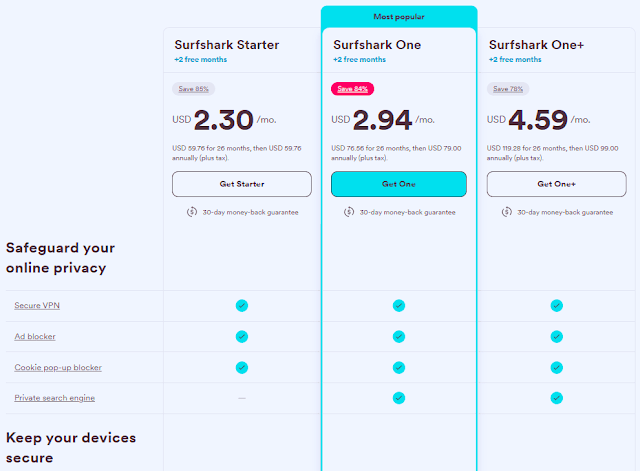Screen dimensions: 640x471
Task: Click the money-back guarantee icon under Starter
Action: [x=192, y=212]
